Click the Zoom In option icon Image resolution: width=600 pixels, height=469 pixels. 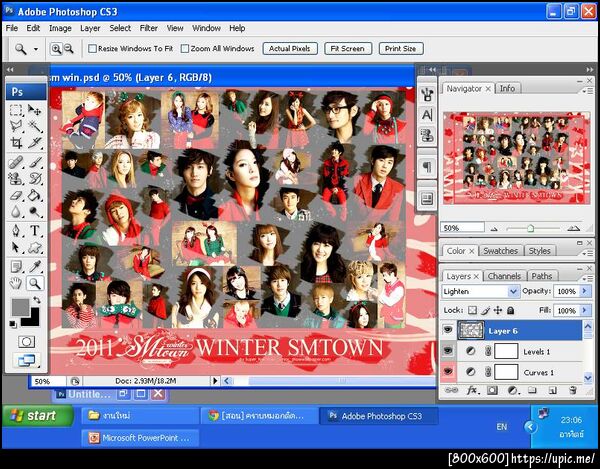click(x=56, y=49)
